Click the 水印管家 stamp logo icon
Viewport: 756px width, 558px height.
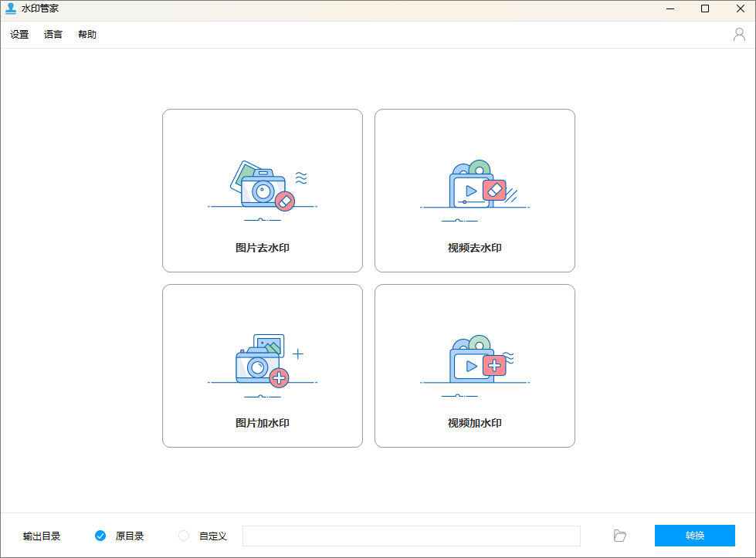(x=10, y=8)
